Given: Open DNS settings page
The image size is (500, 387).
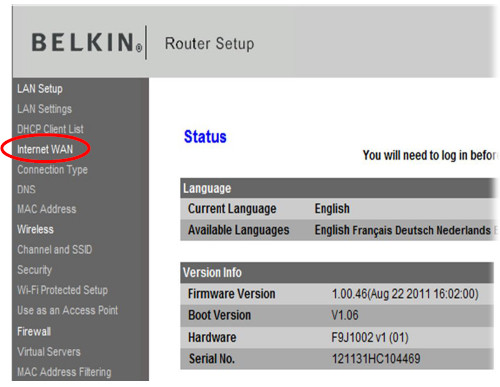Looking at the screenshot, I should pos(26,190).
